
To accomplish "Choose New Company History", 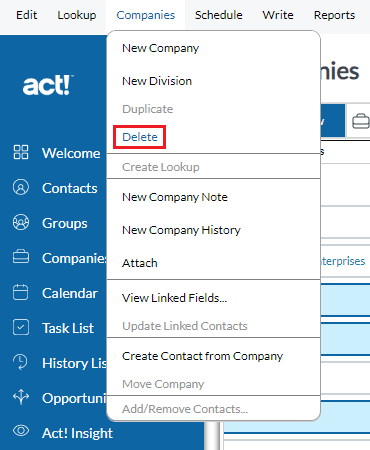I will click(x=181, y=230).
